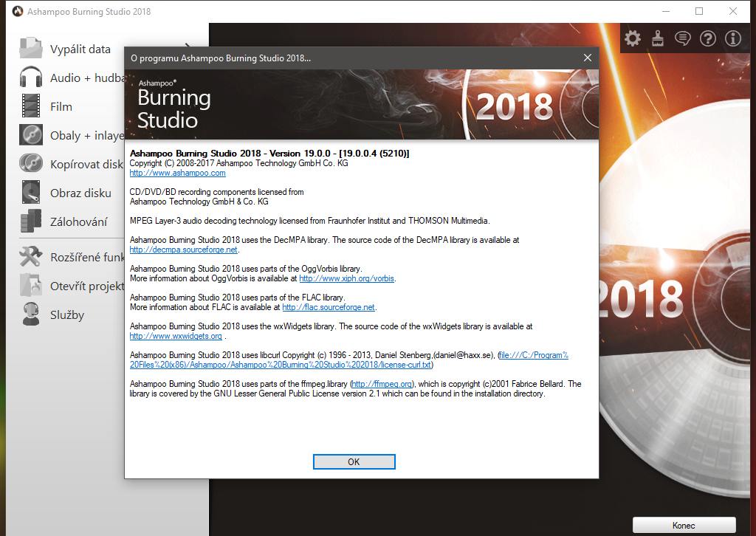Open help with the question mark icon

coord(708,38)
